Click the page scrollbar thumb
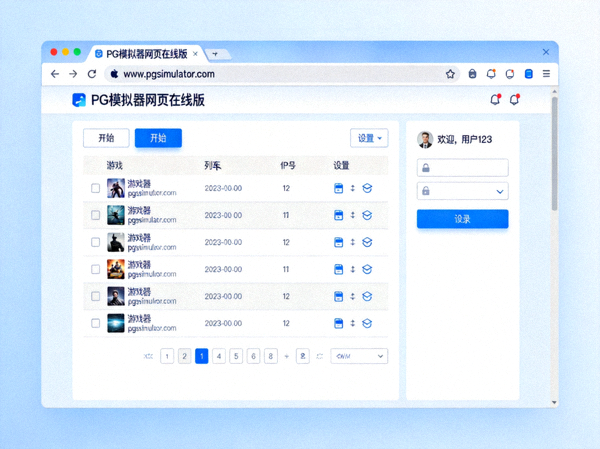This screenshot has height=449, width=600. [x=554, y=153]
